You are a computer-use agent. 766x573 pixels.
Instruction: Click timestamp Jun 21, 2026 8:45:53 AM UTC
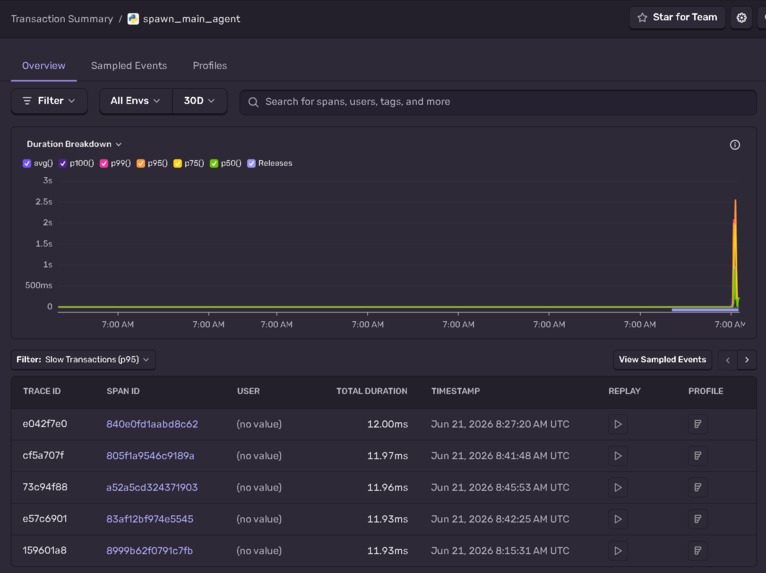[500, 488]
